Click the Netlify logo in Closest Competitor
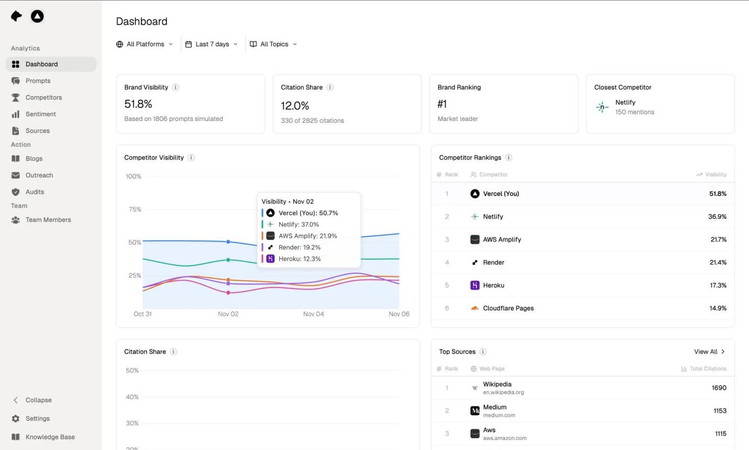Screen dimensions: 749x450 coord(602,107)
